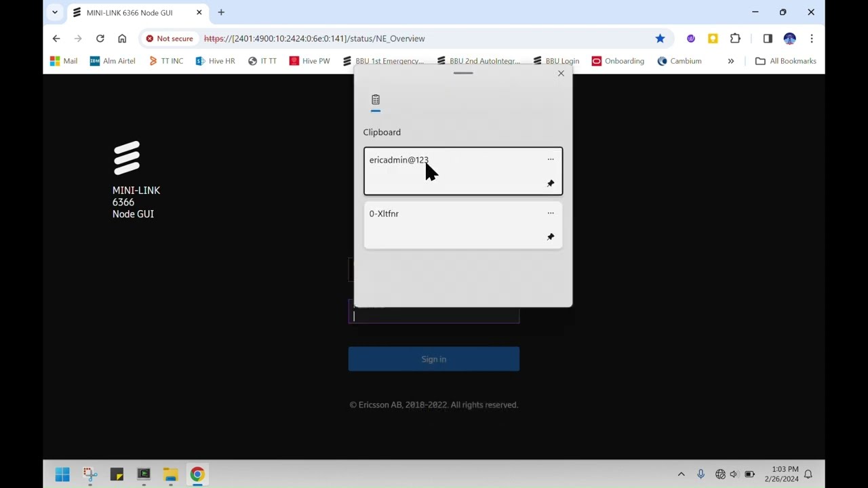Open the Chrome profile avatar

789,39
